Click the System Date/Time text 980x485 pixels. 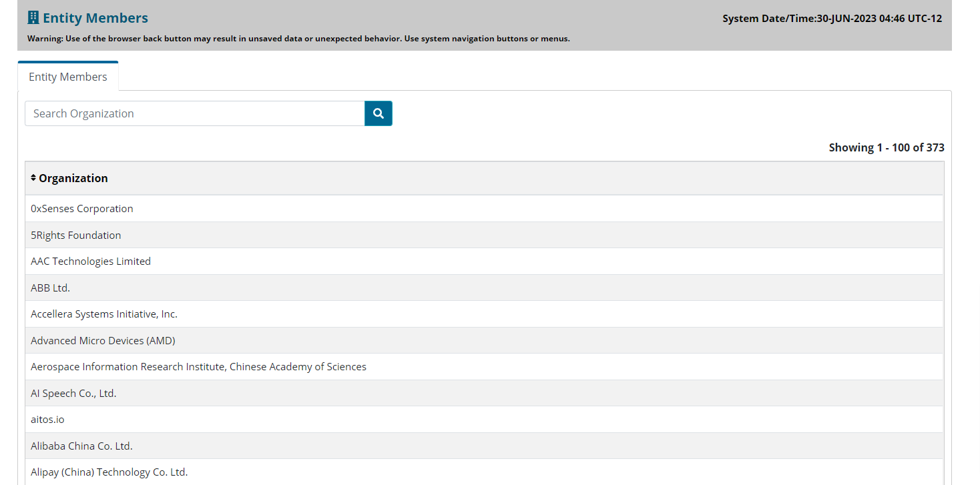[832, 19]
